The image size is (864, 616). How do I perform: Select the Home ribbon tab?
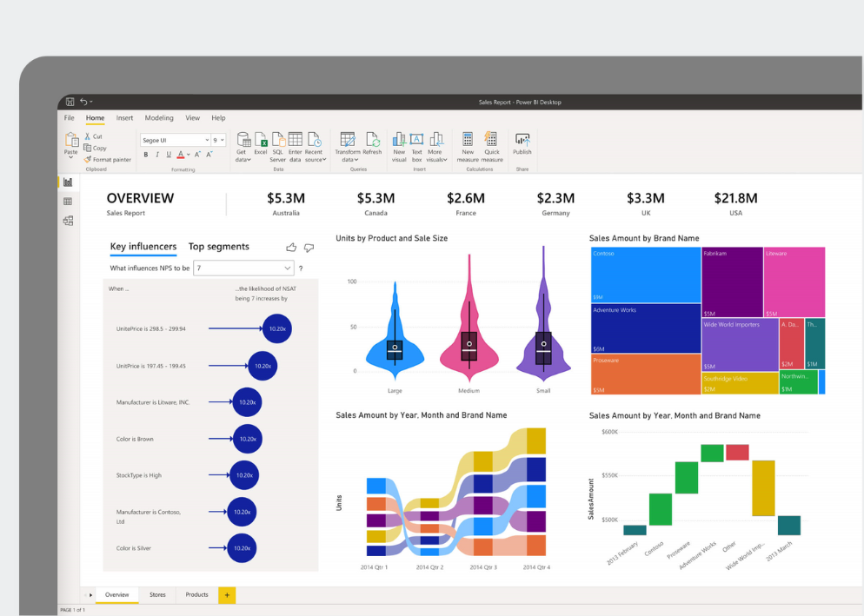point(95,118)
